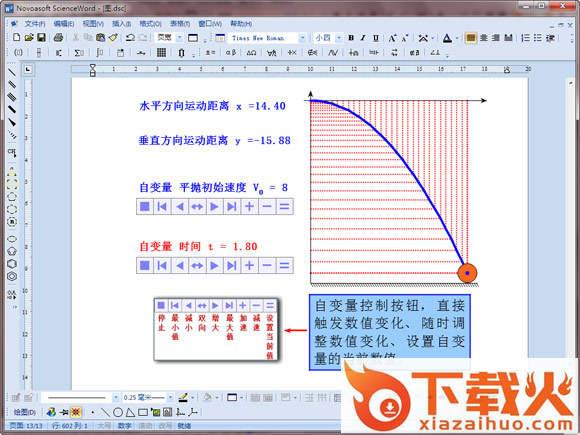Insert a table with the grid icon
This screenshot has height=435, width=580.
pyautogui.click(x=161, y=53)
